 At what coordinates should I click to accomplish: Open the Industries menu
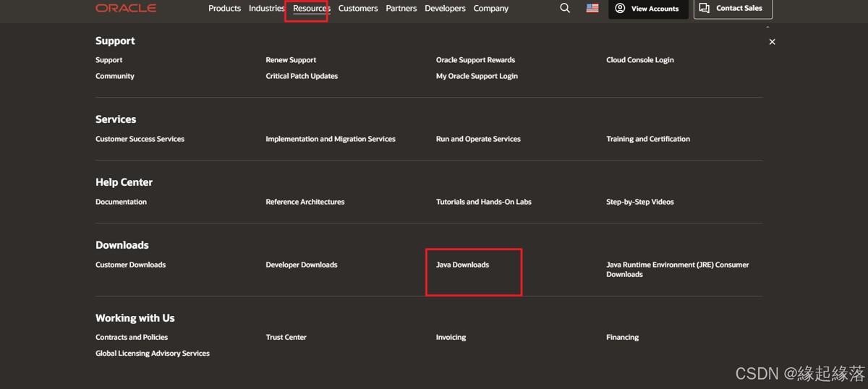[x=266, y=9]
